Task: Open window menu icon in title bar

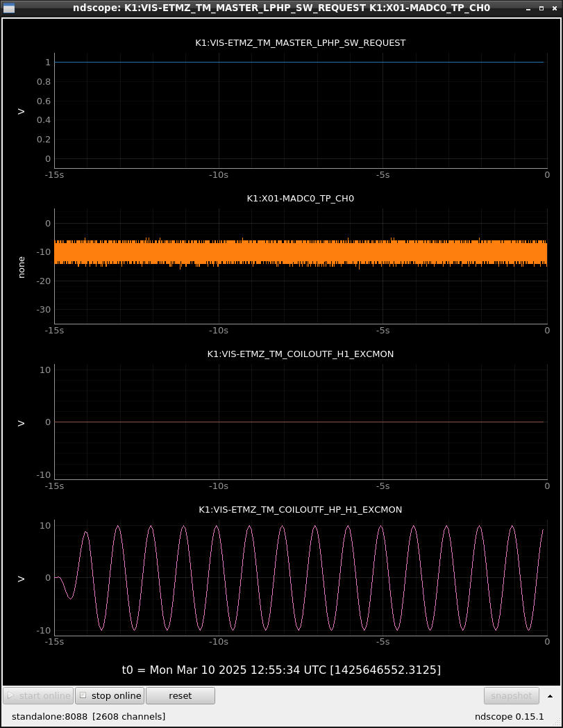Action: (x=9, y=8)
